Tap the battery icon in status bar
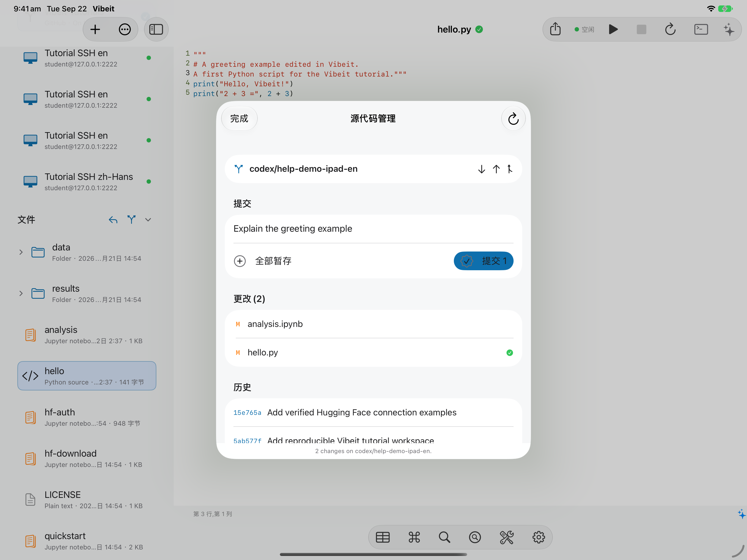Image resolution: width=747 pixels, height=560 pixels. point(725,8)
